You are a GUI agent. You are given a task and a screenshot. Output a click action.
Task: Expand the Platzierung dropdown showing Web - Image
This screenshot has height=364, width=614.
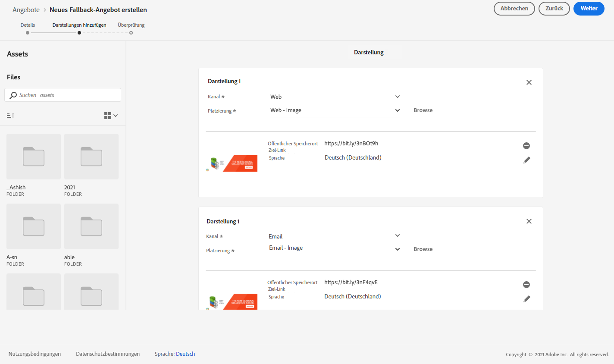[335, 110]
